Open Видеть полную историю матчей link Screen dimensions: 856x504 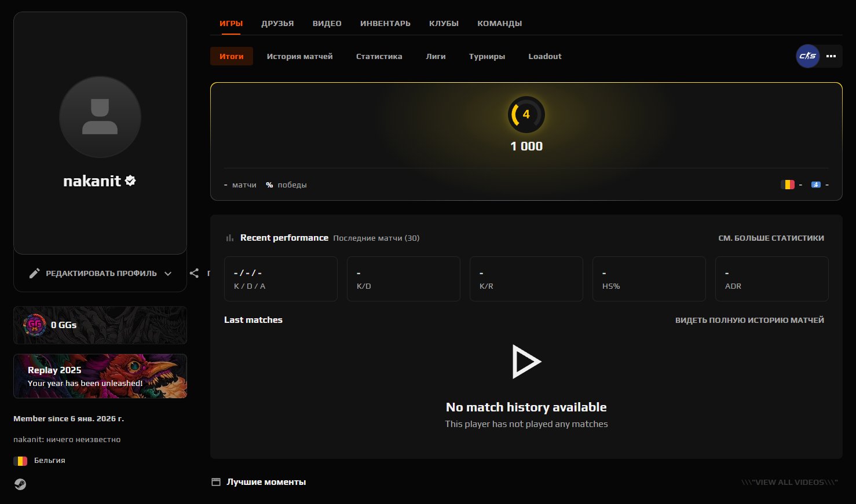[x=749, y=320]
